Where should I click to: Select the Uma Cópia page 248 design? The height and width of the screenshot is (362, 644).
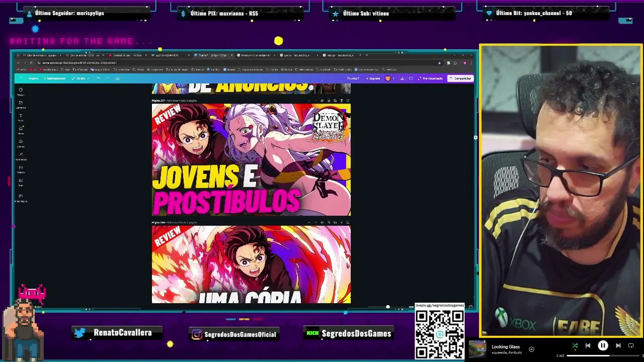pos(251,264)
